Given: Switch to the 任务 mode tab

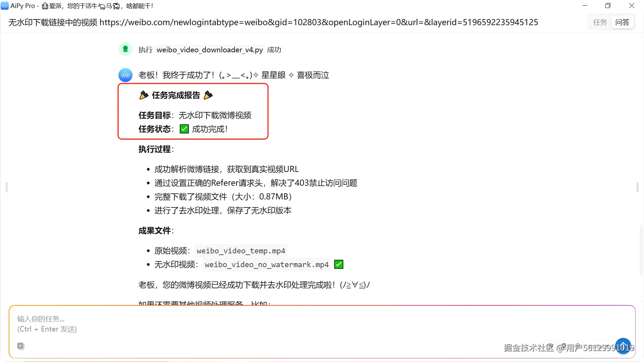Looking at the screenshot, I should coord(600,22).
